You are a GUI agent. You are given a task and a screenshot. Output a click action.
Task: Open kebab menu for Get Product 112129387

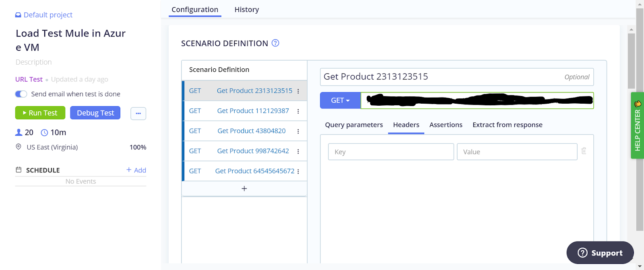coord(298,111)
